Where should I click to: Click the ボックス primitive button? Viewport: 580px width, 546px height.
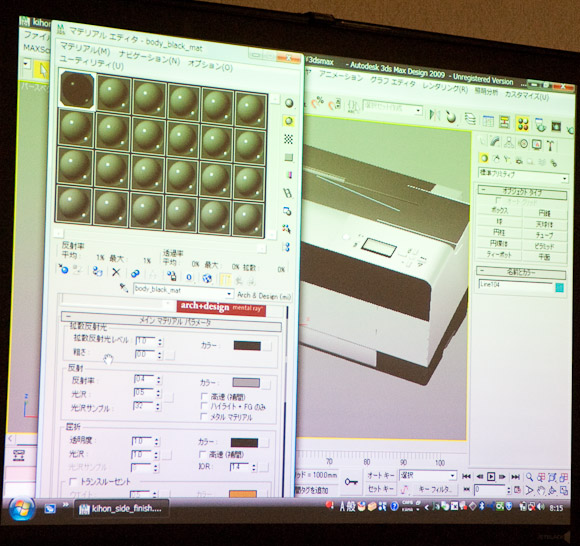coord(500,210)
